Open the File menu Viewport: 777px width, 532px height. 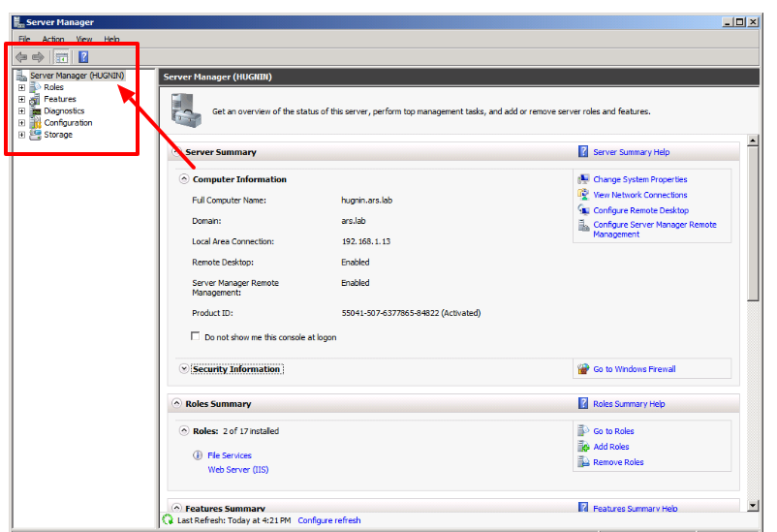point(24,39)
